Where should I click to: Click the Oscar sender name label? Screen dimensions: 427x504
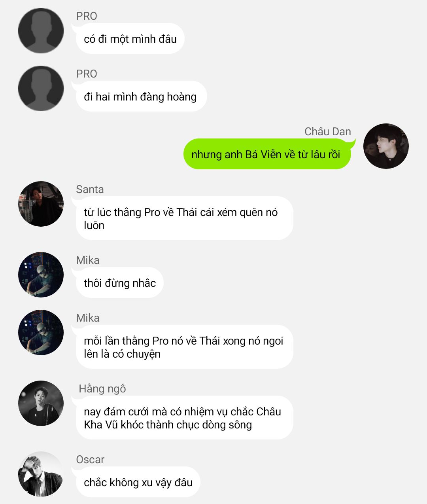click(90, 459)
